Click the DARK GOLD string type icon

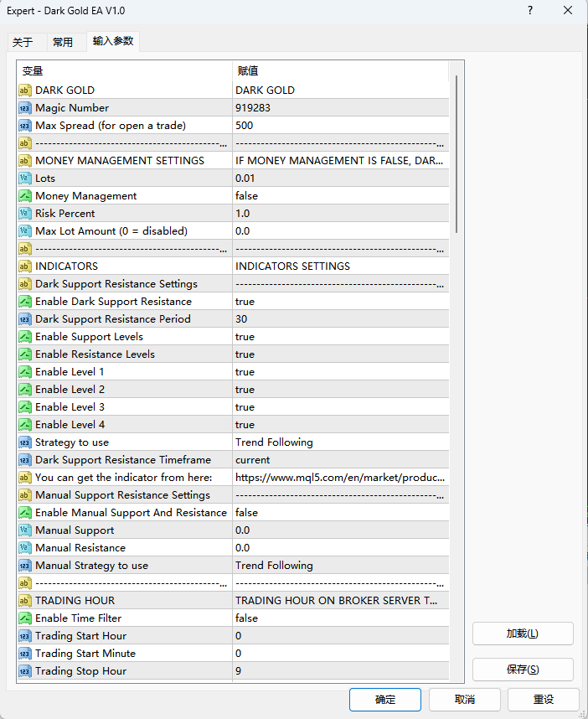[24, 91]
